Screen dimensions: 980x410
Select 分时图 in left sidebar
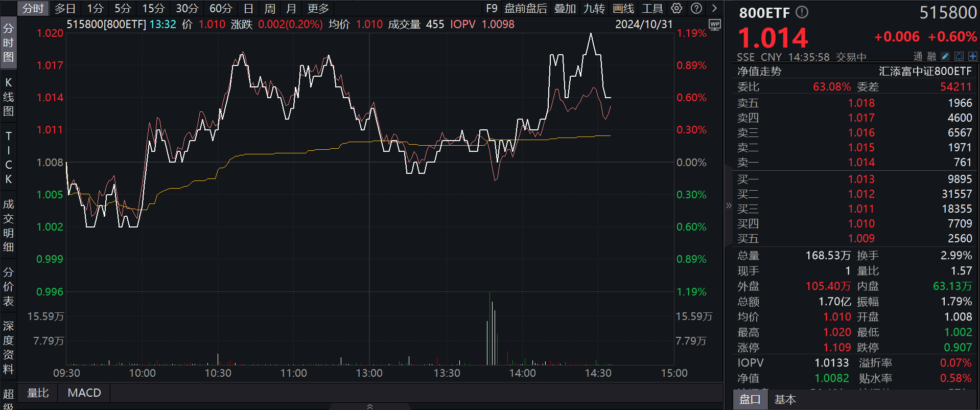(x=8, y=43)
